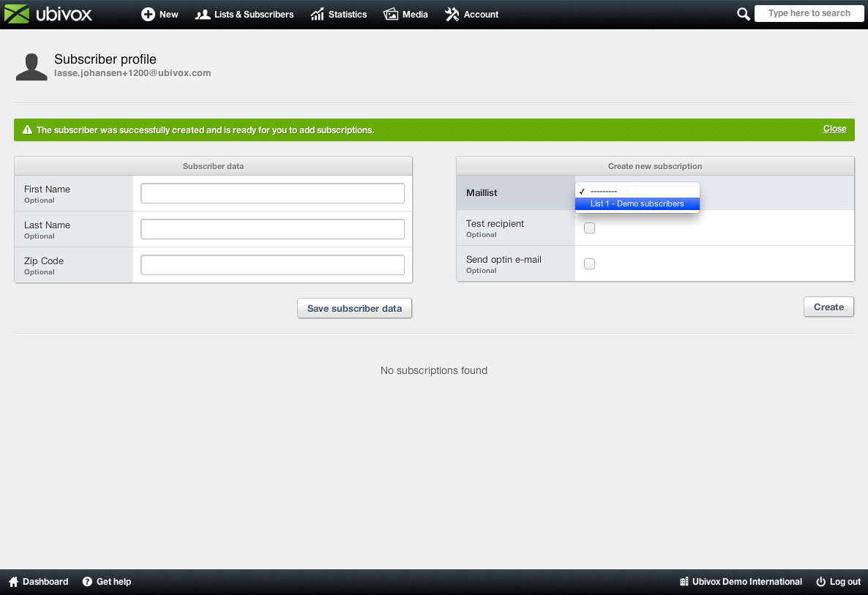Click the Last Name label
This screenshot has height=595, width=868.
(x=47, y=225)
